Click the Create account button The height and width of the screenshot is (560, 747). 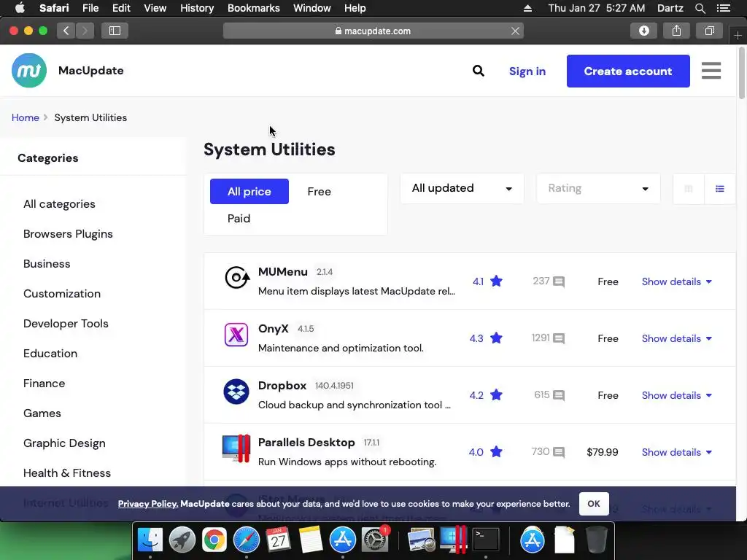628,71
